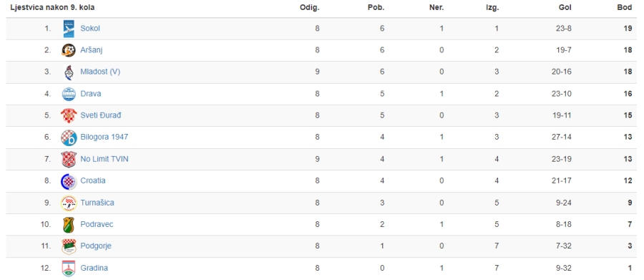This screenshot has height=280, width=644.
Task: Open the Sokol team link
Action: (90, 29)
